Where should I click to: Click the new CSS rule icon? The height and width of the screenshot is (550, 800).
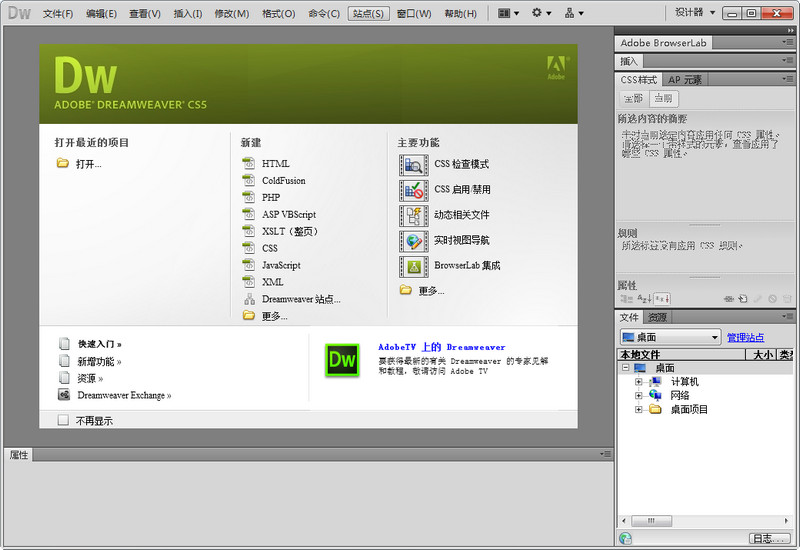point(743,299)
